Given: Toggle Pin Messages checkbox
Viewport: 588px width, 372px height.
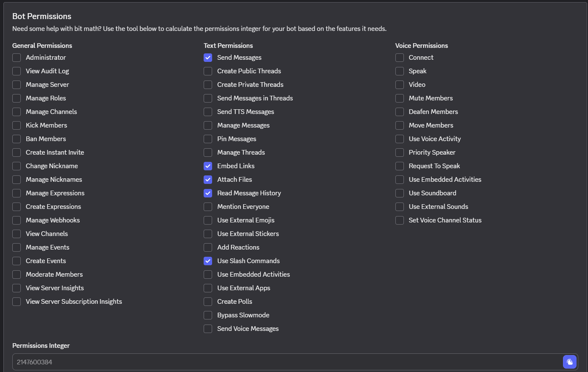Looking at the screenshot, I should (208, 139).
